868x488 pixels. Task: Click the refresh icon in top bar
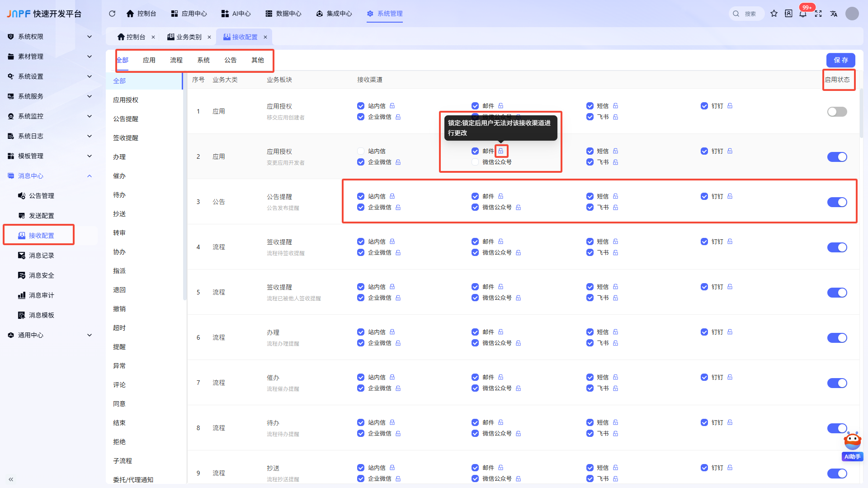pyautogui.click(x=112, y=14)
